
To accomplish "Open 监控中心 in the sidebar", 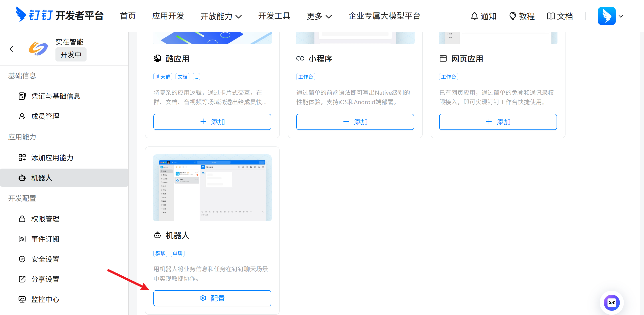I will pos(45,299).
